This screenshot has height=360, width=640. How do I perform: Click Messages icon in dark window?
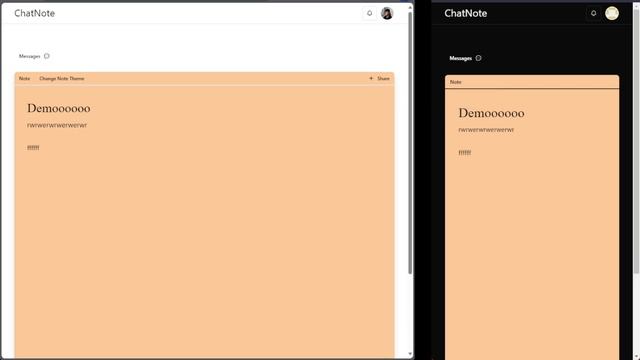[x=478, y=58]
